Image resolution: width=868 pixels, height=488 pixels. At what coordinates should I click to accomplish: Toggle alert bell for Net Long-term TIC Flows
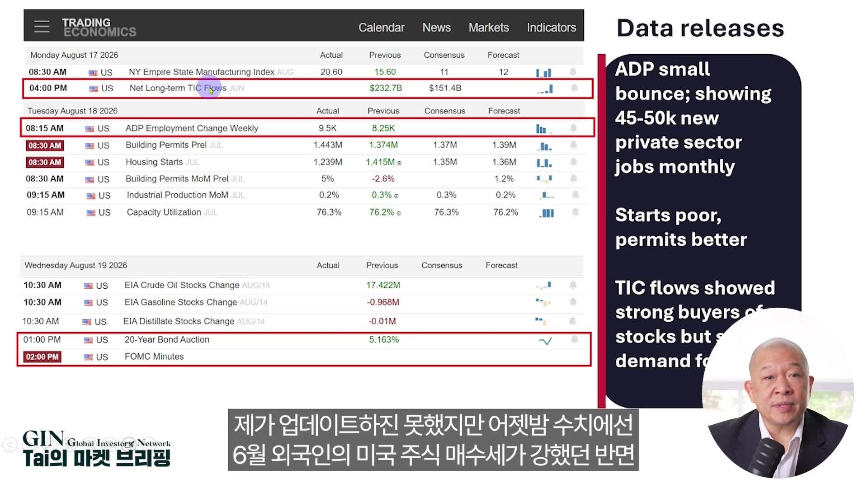pos(574,88)
